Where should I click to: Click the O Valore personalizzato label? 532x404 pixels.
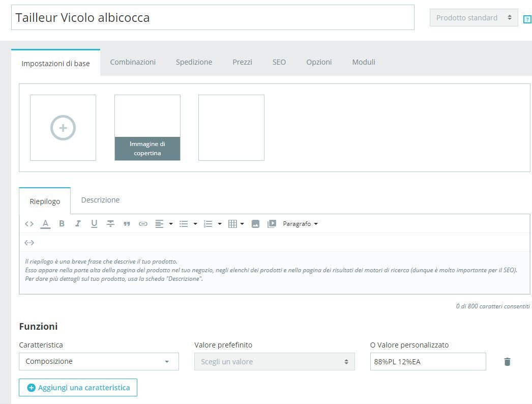409,345
